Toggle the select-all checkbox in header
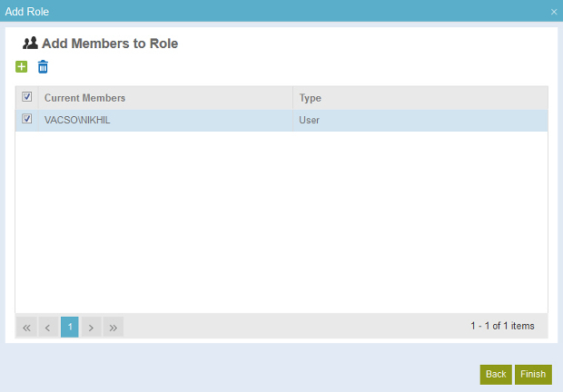The width and height of the screenshot is (563, 392). point(27,97)
